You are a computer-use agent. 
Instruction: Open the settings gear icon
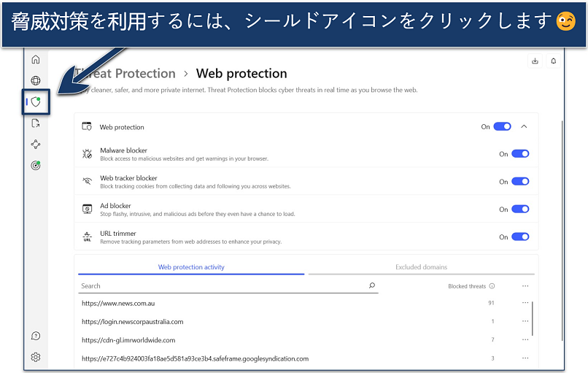pyautogui.click(x=36, y=357)
